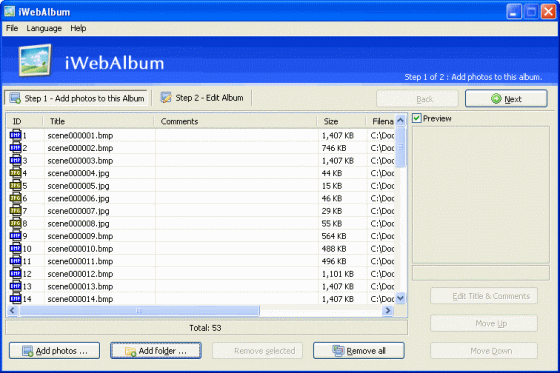Select the scene000008.jpg row
Image resolution: width=560 pixels, height=373 pixels.
(x=201, y=223)
